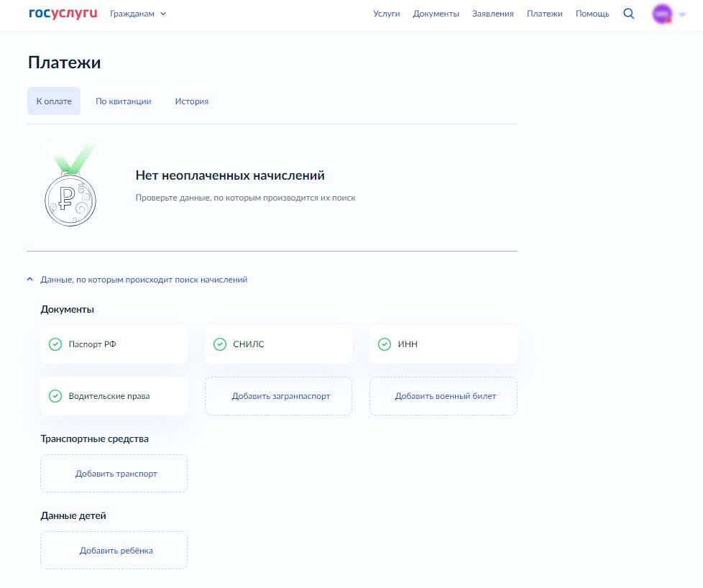
Task: Open the user profile avatar
Action: point(661,14)
